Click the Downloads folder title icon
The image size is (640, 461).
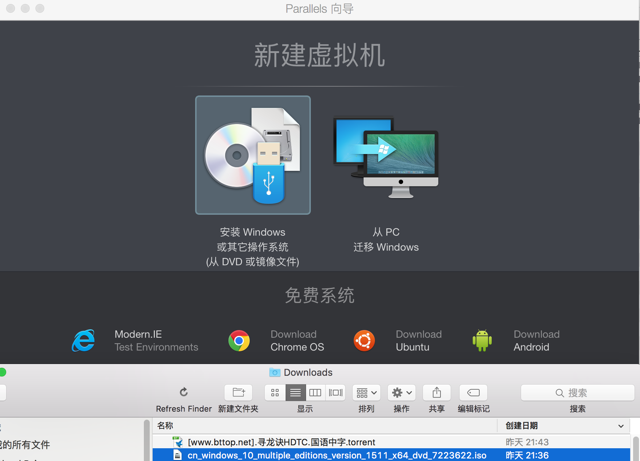click(x=274, y=372)
